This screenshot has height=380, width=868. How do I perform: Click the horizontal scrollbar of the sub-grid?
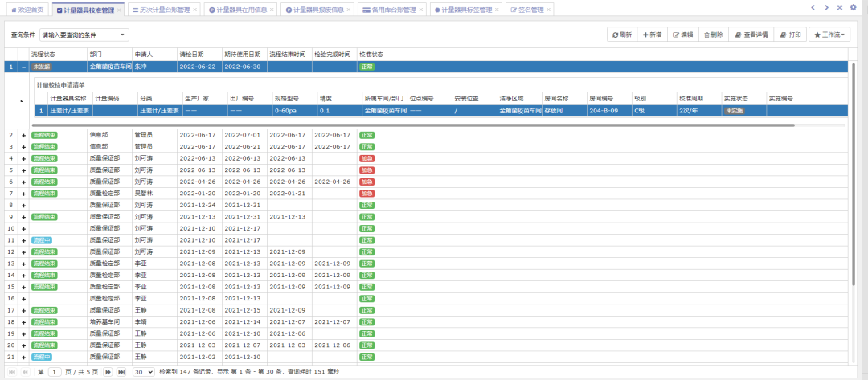pos(414,125)
